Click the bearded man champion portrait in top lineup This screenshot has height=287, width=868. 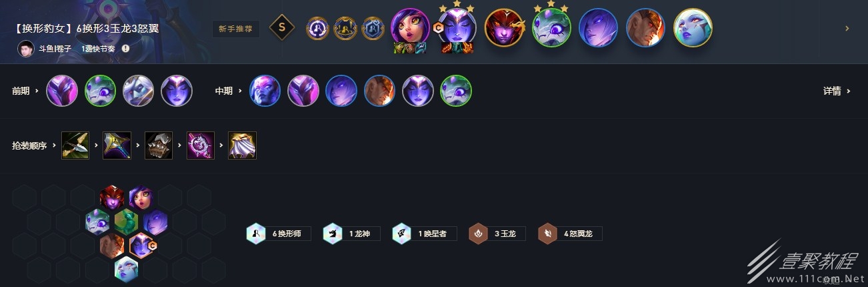[x=646, y=27]
